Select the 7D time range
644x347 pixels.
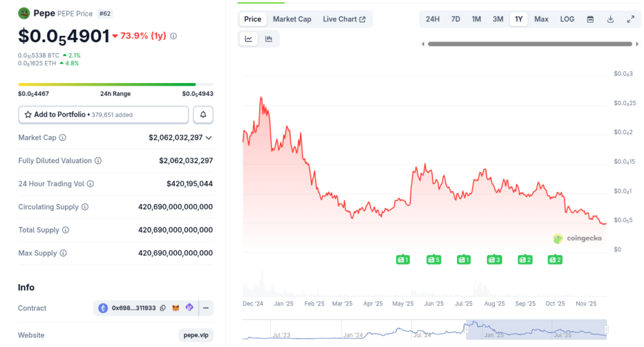455,19
